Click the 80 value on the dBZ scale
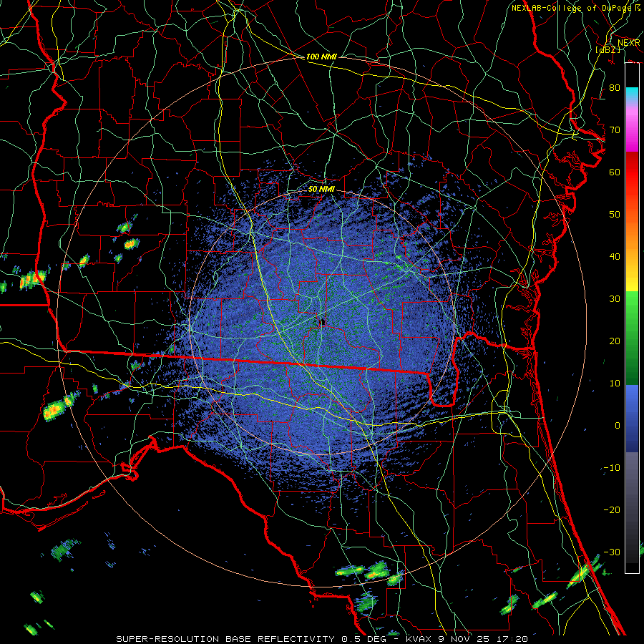 pyautogui.click(x=615, y=88)
